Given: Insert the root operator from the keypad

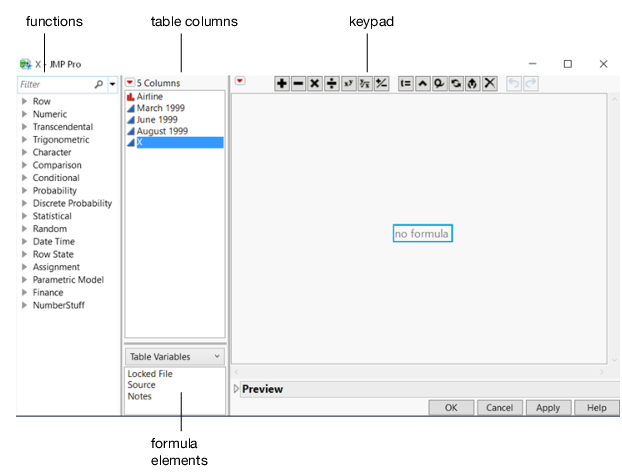Looking at the screenshot, I should tap(365, 84).
